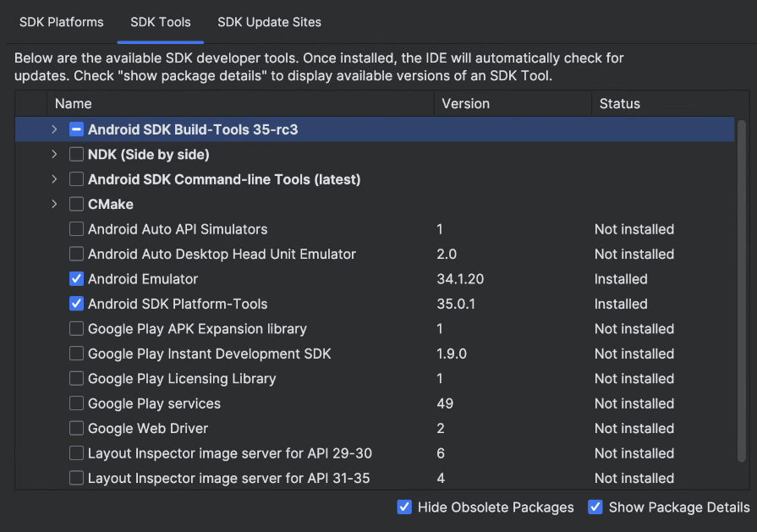Expand the NDK (Side by side) entry

click(54, 155)
